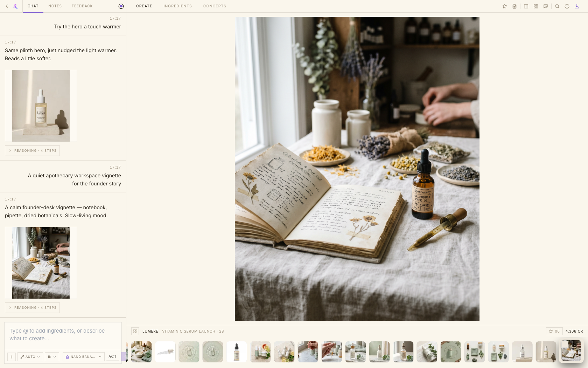Click the star favorite icon in top toolbar
This screenshot has height=368, width=588.
click(505, 6)
